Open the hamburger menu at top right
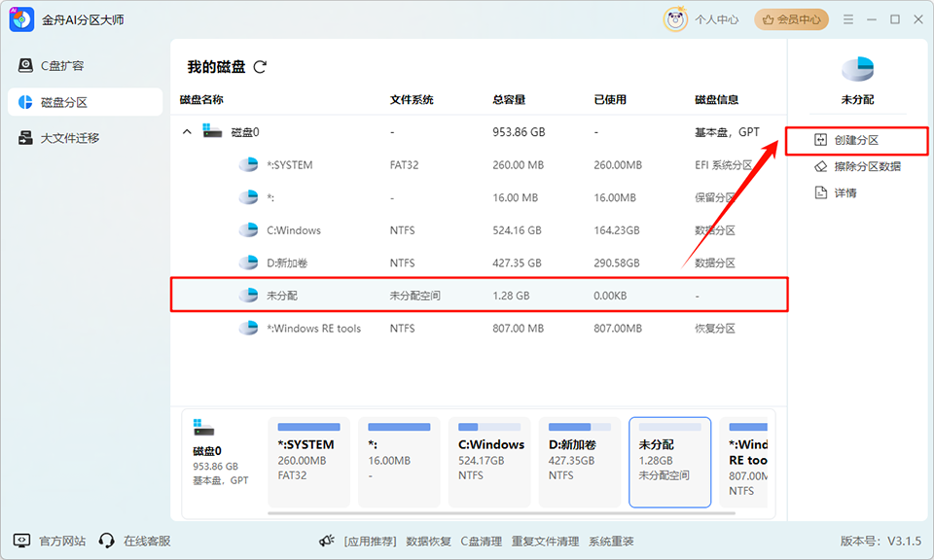 848,18
